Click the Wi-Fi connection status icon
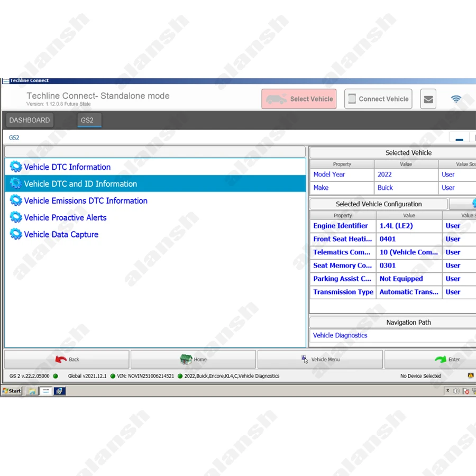 [456, 99]
